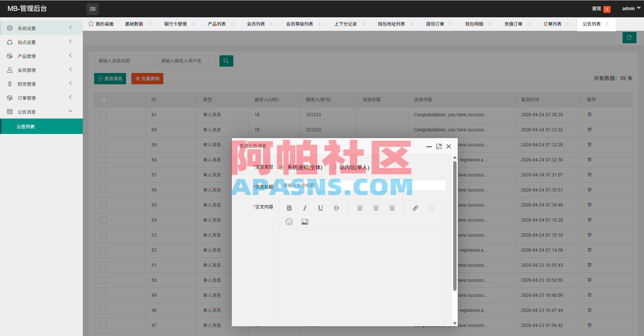Center-align editor text
644x336 pixels.
point(376,208)
